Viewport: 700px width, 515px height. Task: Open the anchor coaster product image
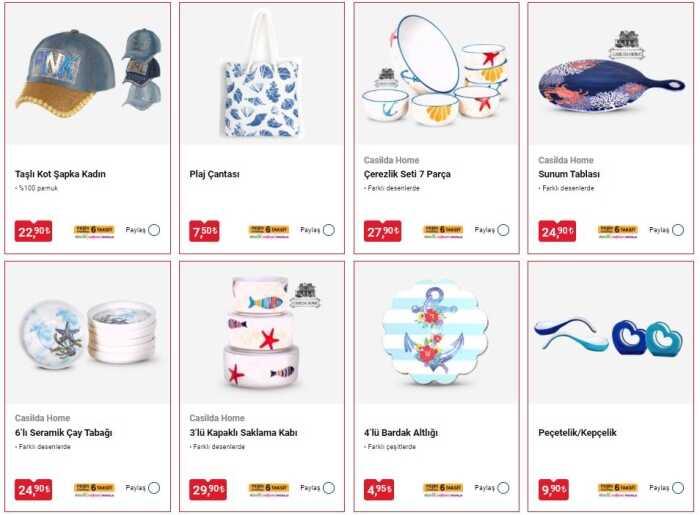pos(436,332)
